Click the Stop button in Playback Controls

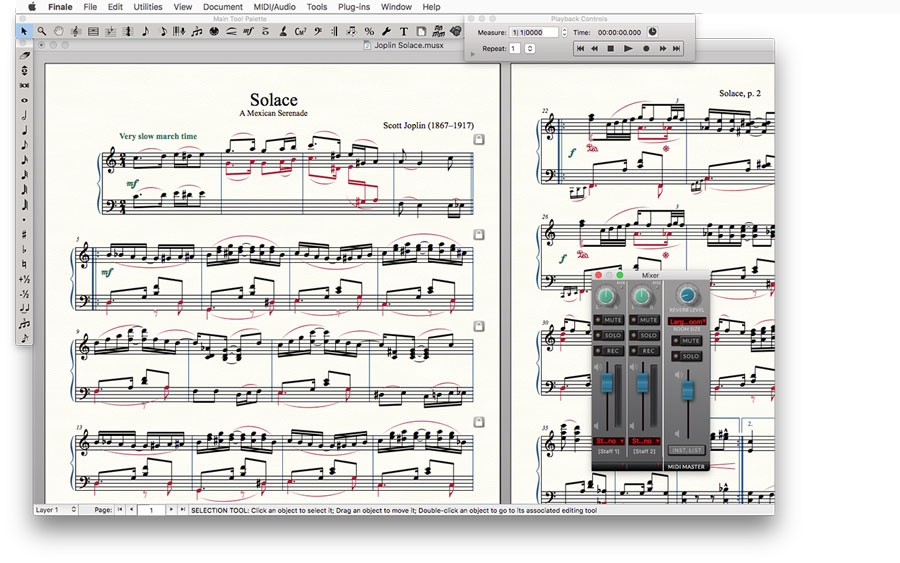[611, 49]
